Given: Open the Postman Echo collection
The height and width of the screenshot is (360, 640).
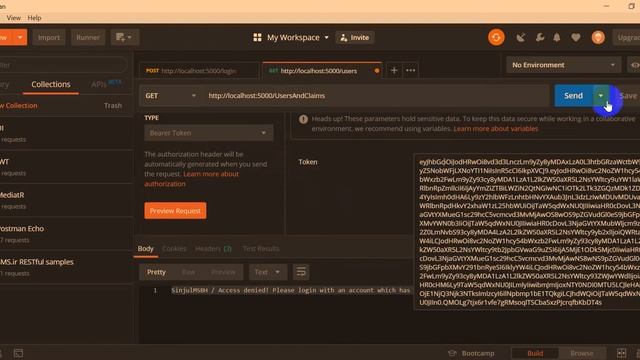Looking at the screenshot, I should (x=66, y=234).
